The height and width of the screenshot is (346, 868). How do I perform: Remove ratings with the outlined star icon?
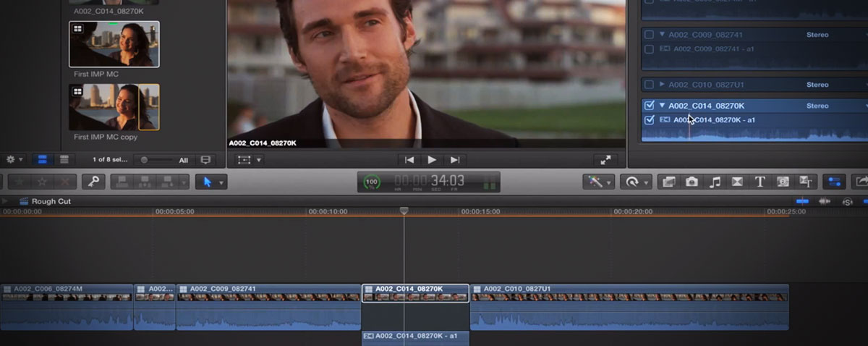[x=42, y=182]
